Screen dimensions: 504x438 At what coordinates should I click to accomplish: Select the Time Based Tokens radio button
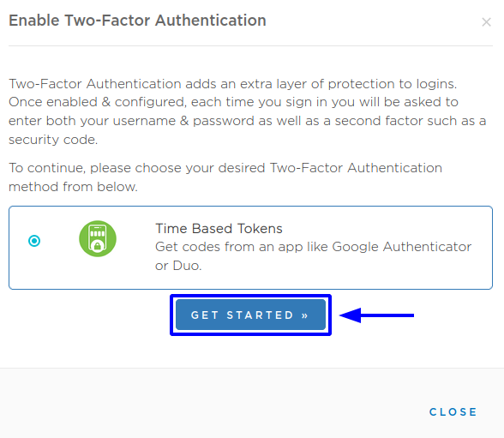[34, 241]
